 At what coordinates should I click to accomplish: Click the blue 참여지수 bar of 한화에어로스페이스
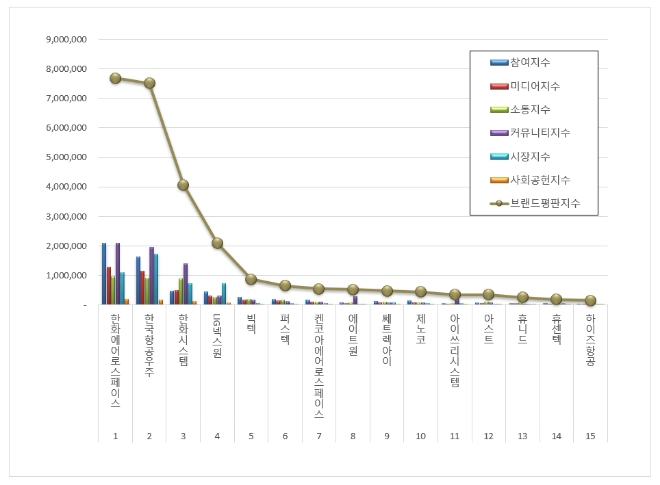coord(104,273)
